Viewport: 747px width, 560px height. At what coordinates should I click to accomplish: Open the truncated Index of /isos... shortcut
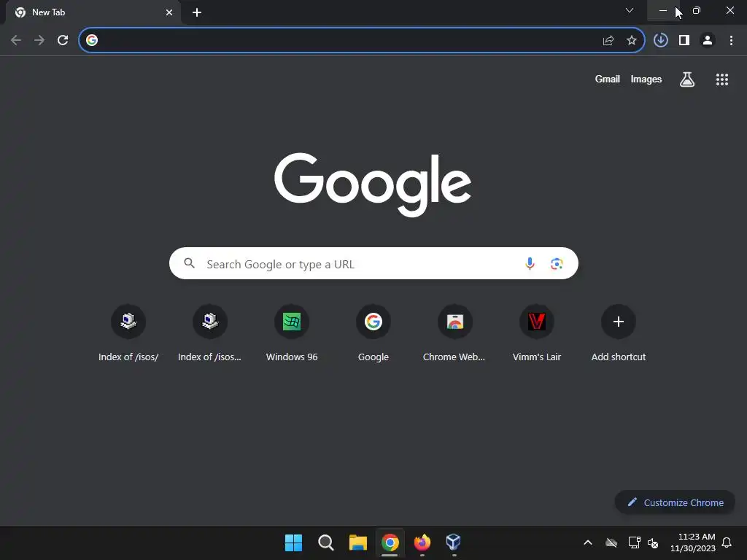(x=209, y=334)
